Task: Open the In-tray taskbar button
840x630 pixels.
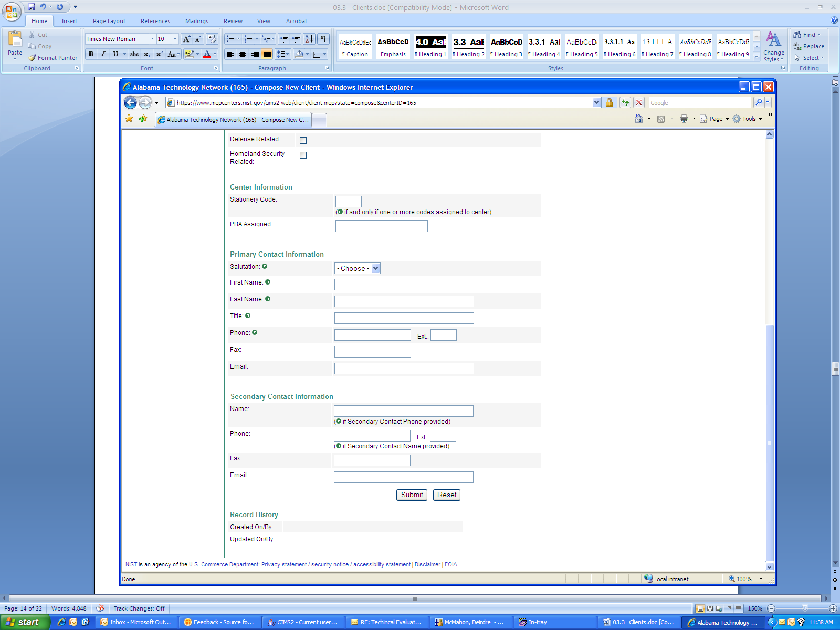Action: click(554, 622)
